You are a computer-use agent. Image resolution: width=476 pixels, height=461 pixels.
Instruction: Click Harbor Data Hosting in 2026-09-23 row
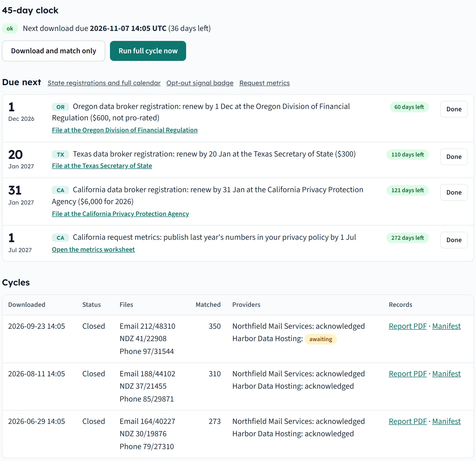tap(267, 338)
